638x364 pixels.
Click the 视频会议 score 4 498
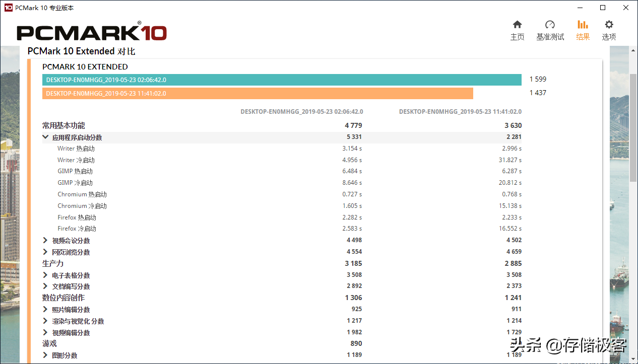(x=354, y=240)
